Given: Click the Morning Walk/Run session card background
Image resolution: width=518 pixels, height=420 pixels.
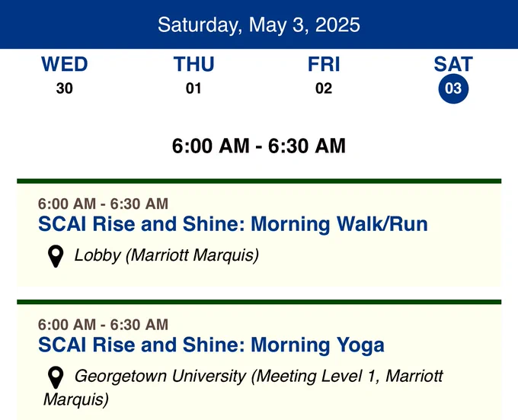Looking at the screenshot, I should point(259,233).
